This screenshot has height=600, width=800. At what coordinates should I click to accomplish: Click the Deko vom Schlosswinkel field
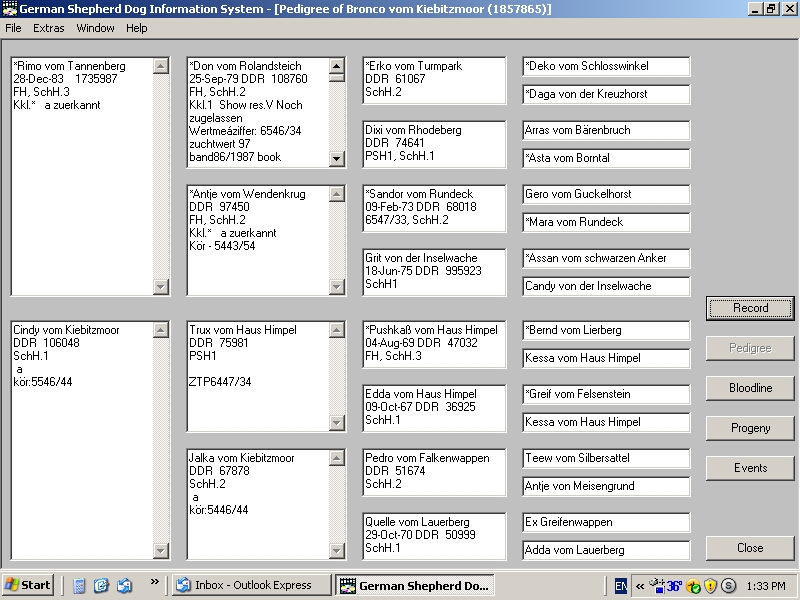pyautogui.click(x=606, y=66)
